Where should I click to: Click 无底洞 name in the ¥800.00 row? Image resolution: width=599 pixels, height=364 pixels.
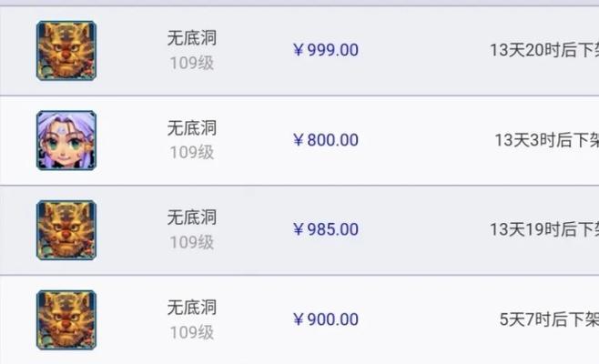(192, 127)
